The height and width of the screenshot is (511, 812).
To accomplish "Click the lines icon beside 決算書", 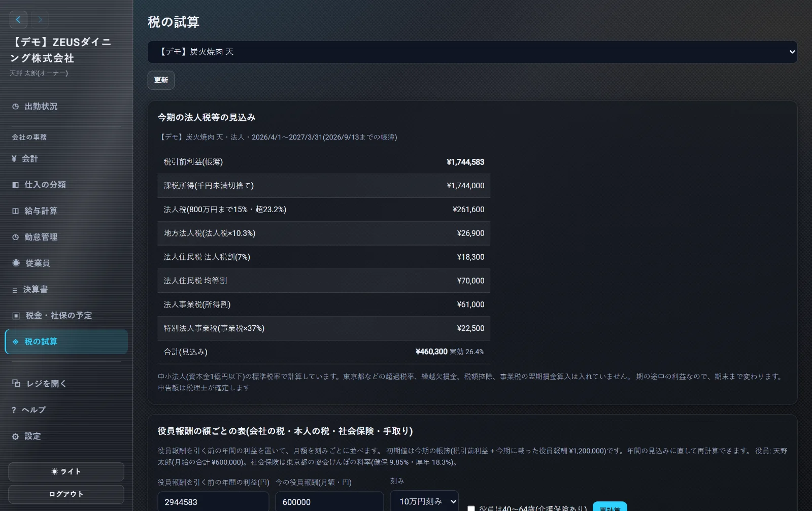I will click(15, 290).
